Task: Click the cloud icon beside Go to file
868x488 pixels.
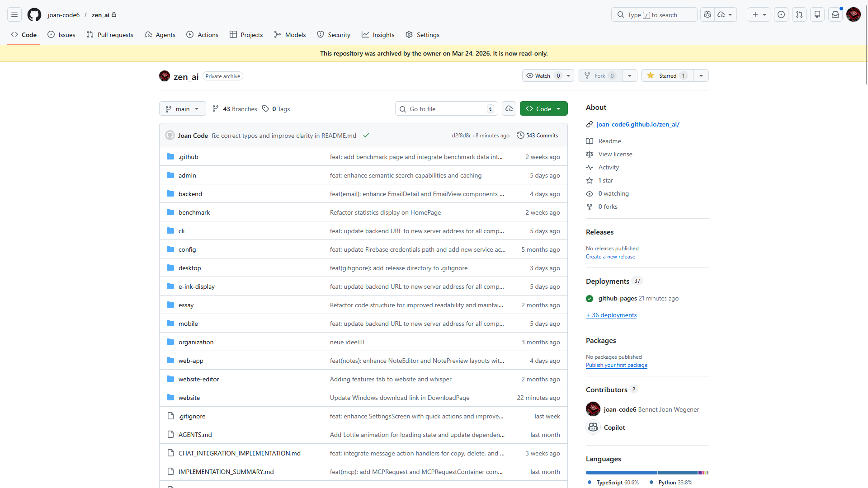Action: [509, 109]
